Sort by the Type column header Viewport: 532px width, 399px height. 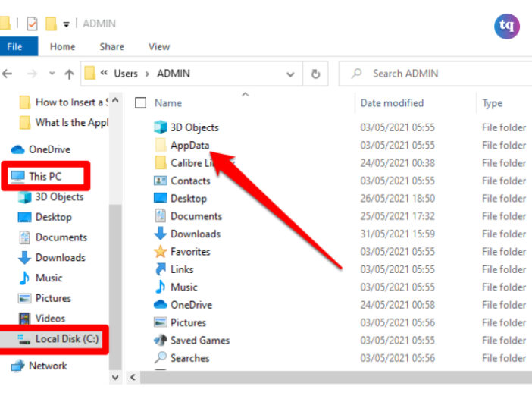(493, 103)
